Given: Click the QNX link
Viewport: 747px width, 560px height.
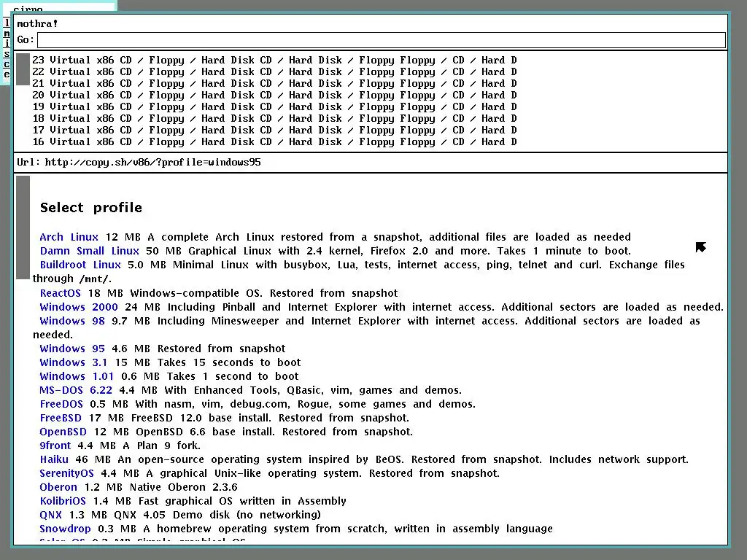Looking at the screenshot, I should [x=51, y=515].
